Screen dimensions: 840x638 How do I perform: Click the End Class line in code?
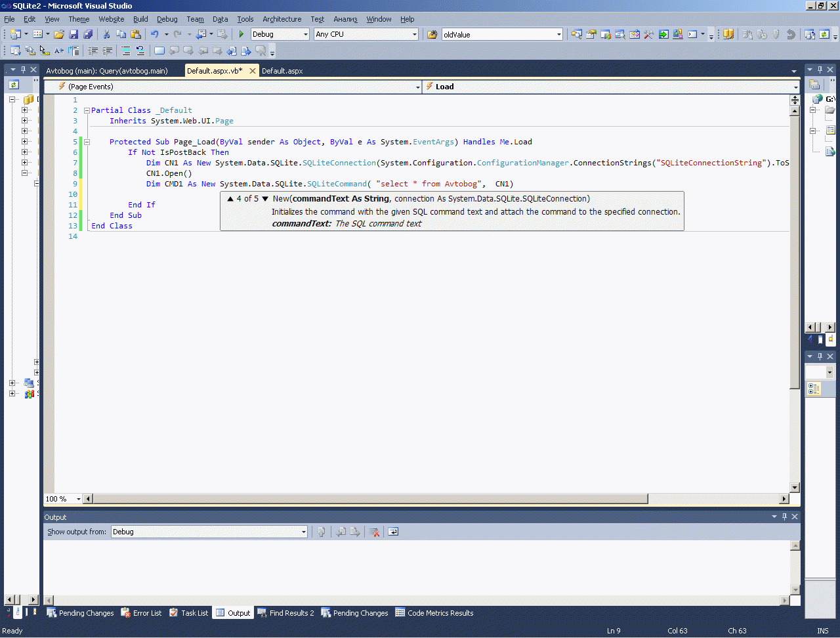112,226
